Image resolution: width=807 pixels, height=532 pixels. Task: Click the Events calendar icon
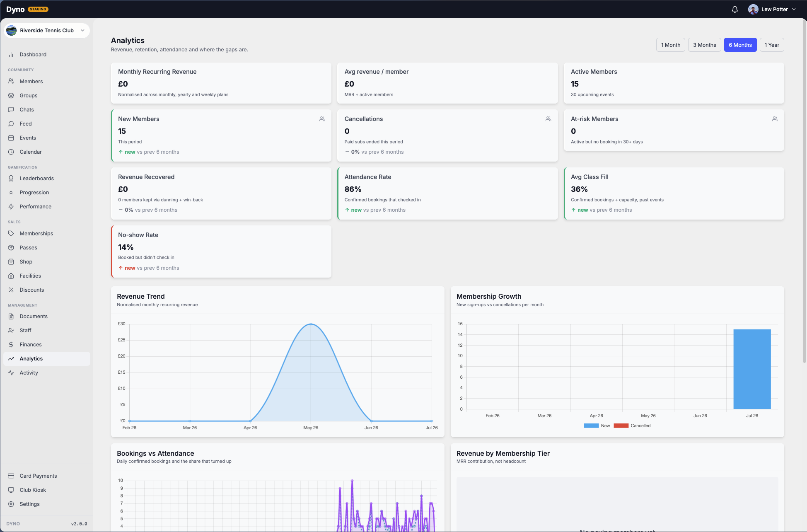point(11,138)
